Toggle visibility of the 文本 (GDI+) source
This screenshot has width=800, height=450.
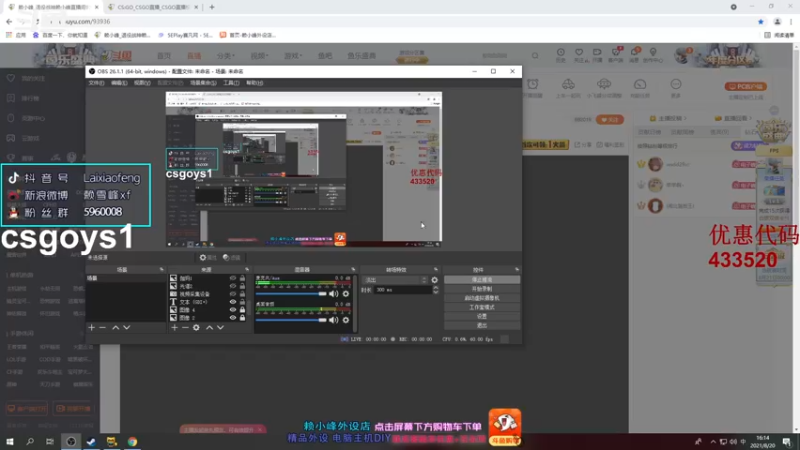pyautogui.click(x=233, y=302)
